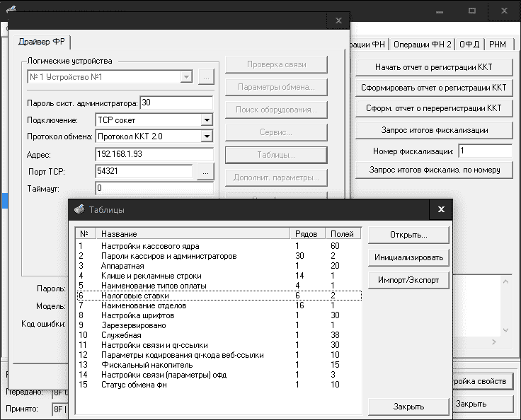Click Запрос итогов фискализ. по номеру
This screenshot has height=420, width=521.
tap(434, 170)
